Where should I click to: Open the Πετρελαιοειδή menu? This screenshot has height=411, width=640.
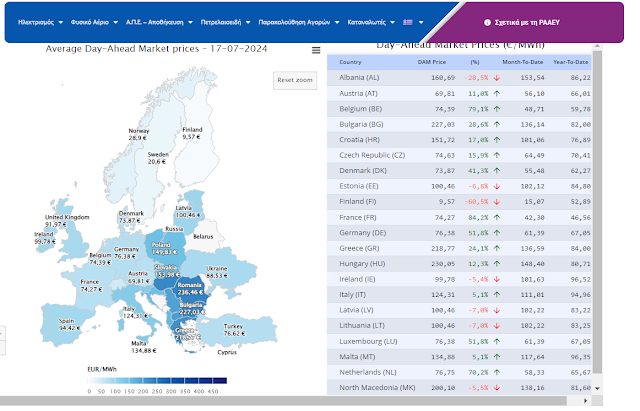(223, 22)
